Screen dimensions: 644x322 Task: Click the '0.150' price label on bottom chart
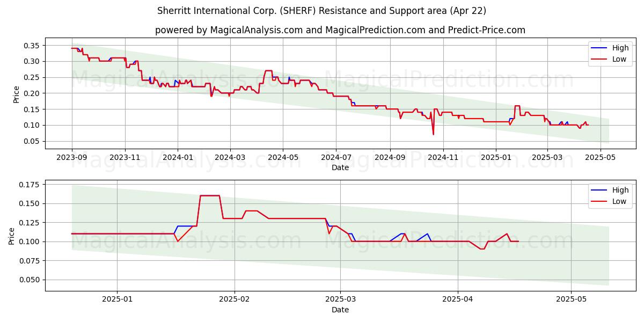(x=30, y=203)
